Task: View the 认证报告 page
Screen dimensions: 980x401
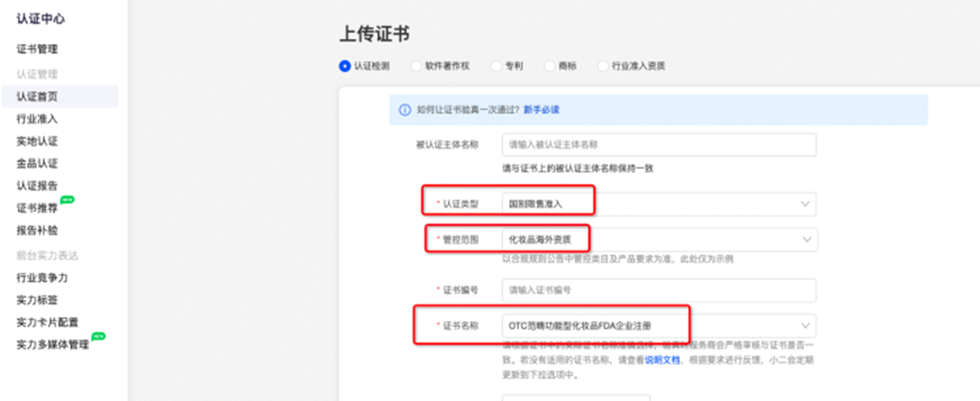Action: [x=36, y=185]
